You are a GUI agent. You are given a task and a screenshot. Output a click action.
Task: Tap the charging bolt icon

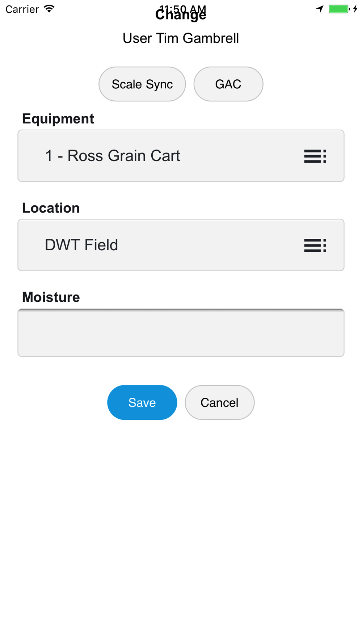[x=355, y=9]
